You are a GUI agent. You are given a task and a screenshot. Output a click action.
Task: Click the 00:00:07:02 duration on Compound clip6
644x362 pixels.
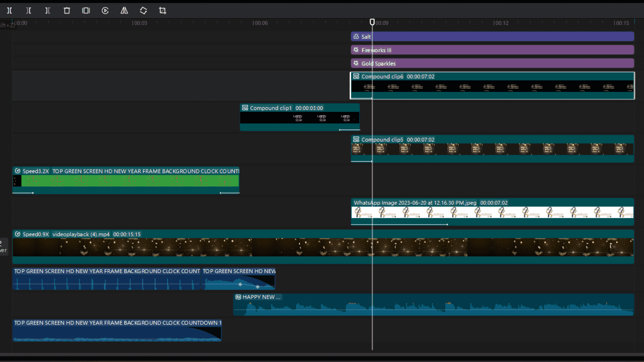(x=421, y=76)
